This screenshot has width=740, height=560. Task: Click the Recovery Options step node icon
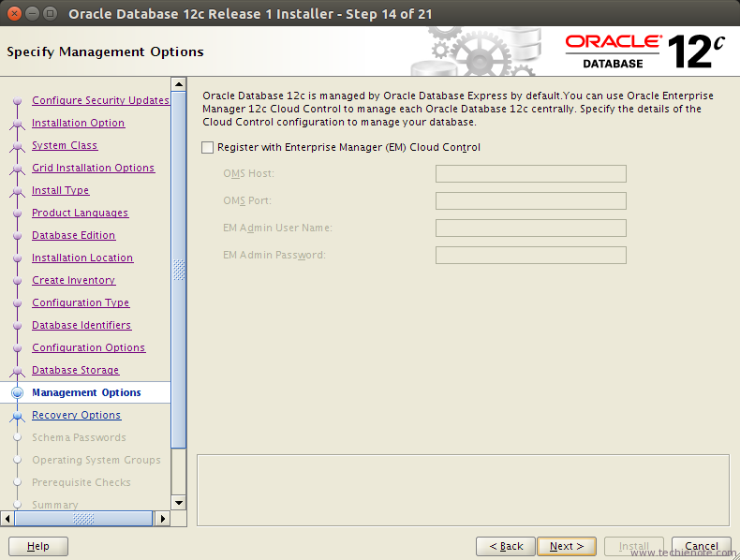coord(18,416)
